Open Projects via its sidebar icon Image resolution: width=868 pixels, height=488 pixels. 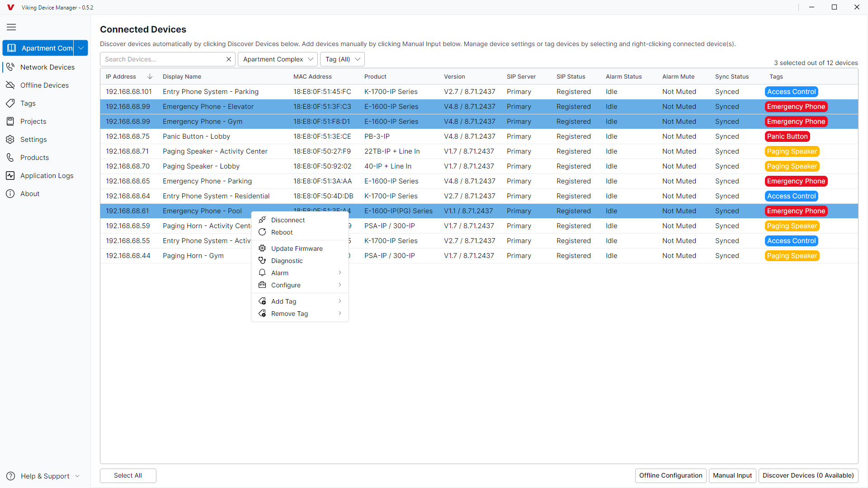(10, 121)
